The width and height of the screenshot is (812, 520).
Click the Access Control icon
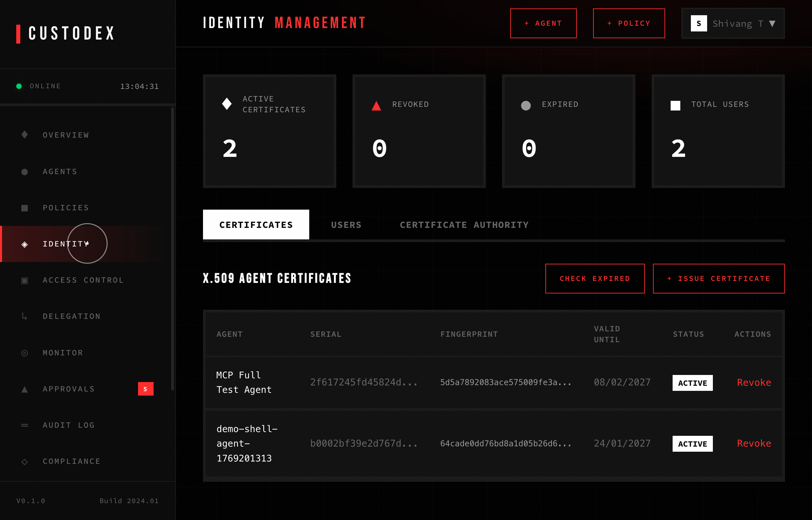point(24,280)
